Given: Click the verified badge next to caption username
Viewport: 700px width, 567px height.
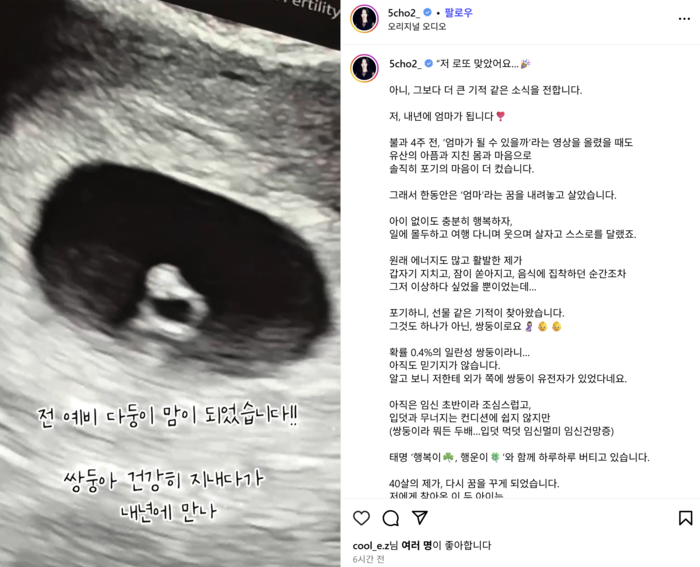Looking at the screenshot, I should [x=429, y=64].
